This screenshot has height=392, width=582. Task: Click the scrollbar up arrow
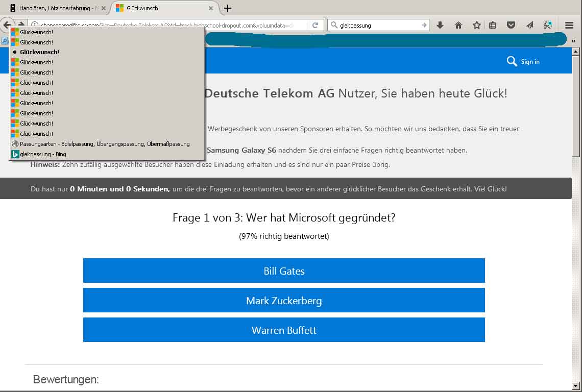coord(575,52)
